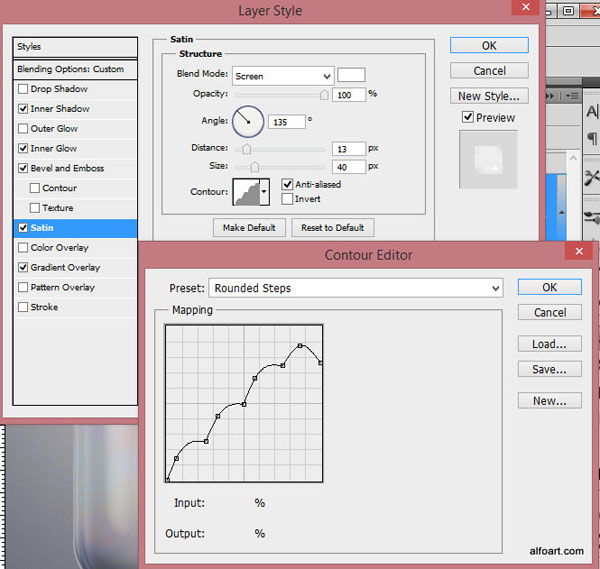Enable the Drop Shadow checkbox
Screen dimensions: 600x569
(x=23, y=89)
